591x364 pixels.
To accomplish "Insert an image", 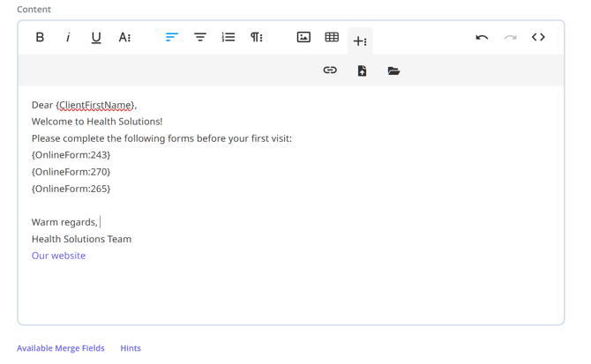I will click(303, 37).
